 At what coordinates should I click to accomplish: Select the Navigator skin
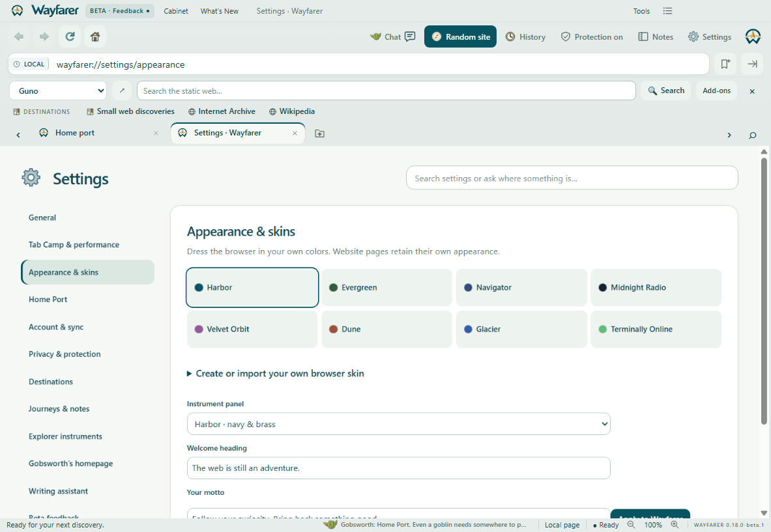[x=521, y=287]
